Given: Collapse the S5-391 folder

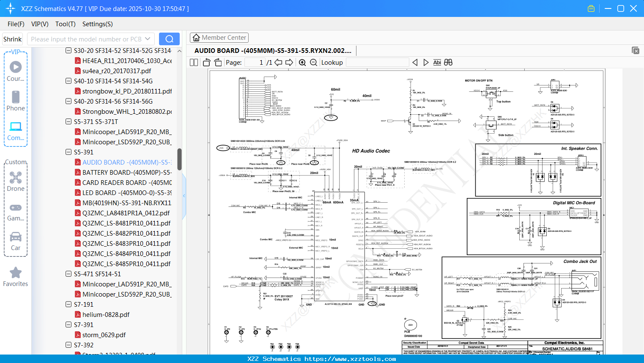Looking at the screenshot, I should pos(69,152).
